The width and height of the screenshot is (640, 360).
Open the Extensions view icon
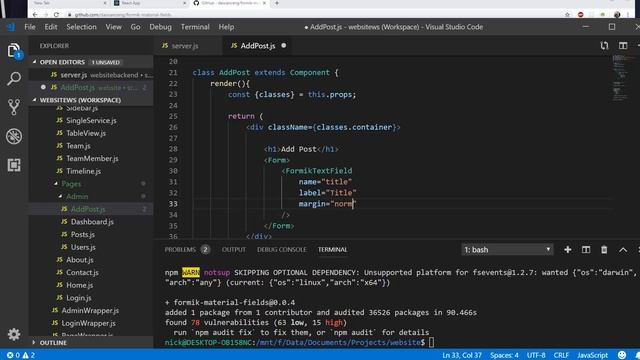pyautogui.click(x=14, y=165)
